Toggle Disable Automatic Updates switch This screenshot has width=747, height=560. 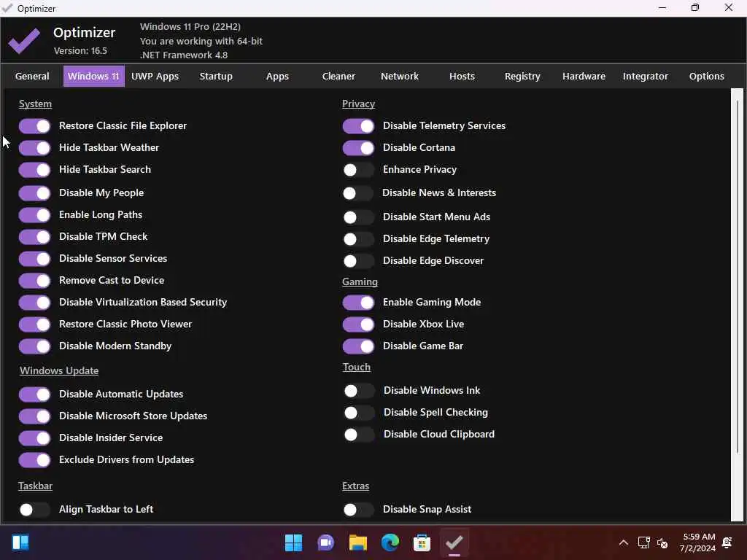tap(34, 394)
